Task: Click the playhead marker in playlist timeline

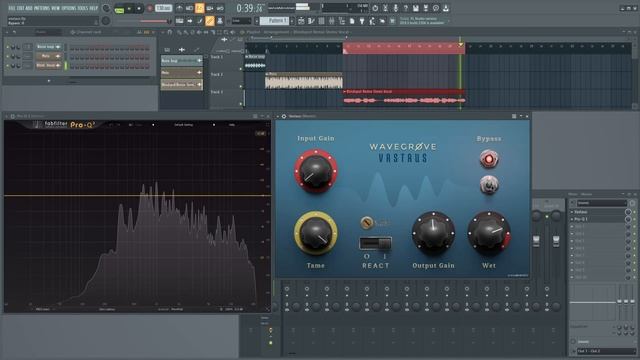Action: pos(460,44)
